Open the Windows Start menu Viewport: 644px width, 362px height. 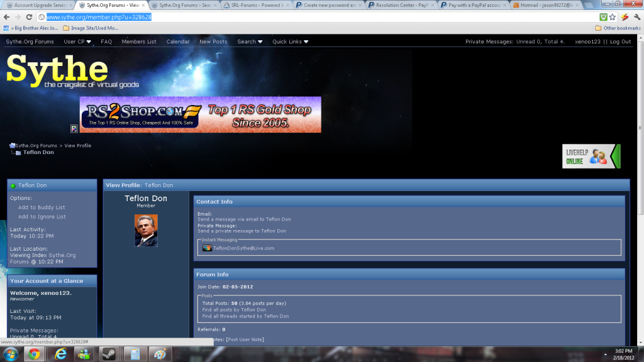(10, 354)
